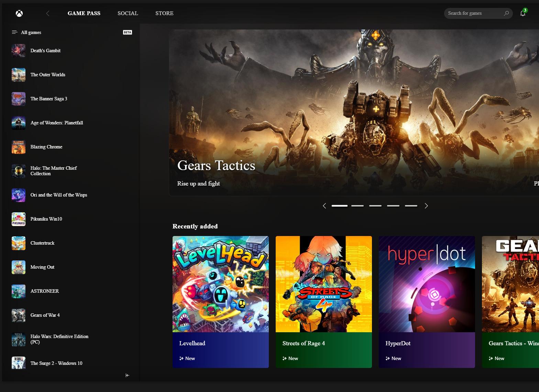Click the All games list icon

click(14, 32)
